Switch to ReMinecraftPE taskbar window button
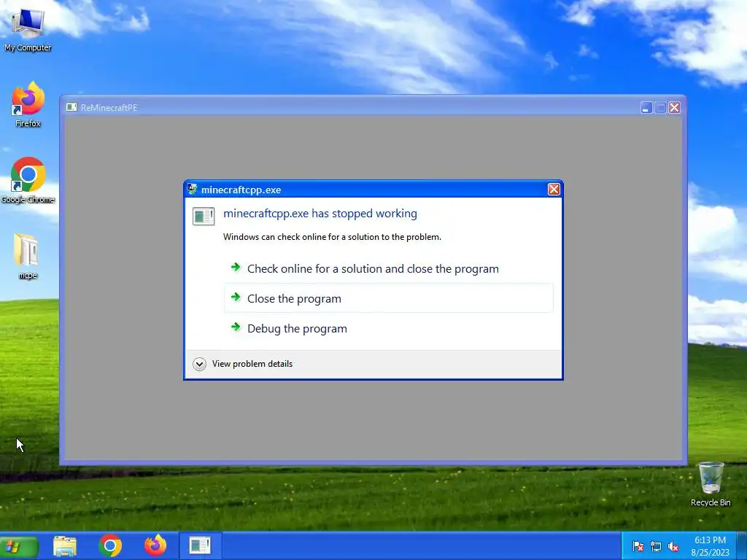The height and width of the screenshot is (560, 747). pyautogui.click(x=200, y=545)
